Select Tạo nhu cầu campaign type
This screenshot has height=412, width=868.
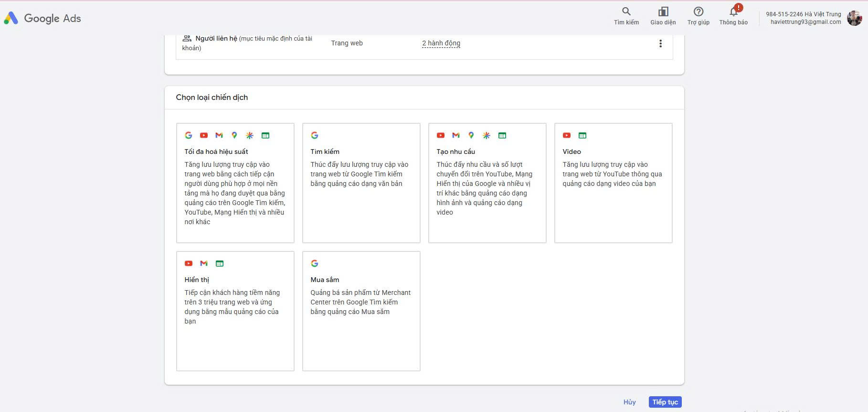click(x=487, y=183)
